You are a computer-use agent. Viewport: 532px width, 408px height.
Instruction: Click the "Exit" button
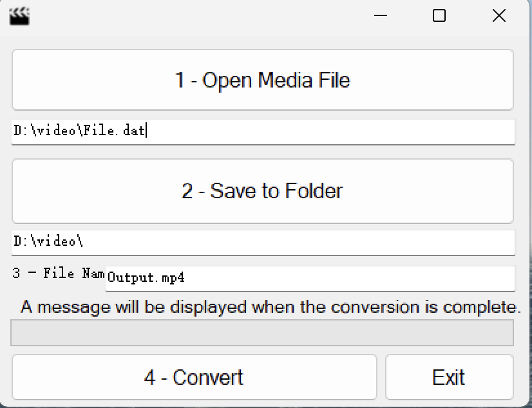point(450,377)
